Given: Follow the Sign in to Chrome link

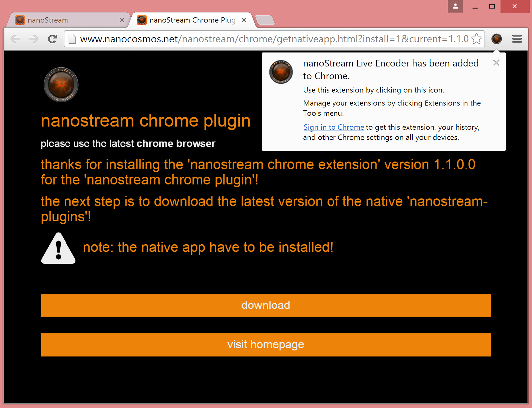Looking at the screenshot, I should coord(333,127).
